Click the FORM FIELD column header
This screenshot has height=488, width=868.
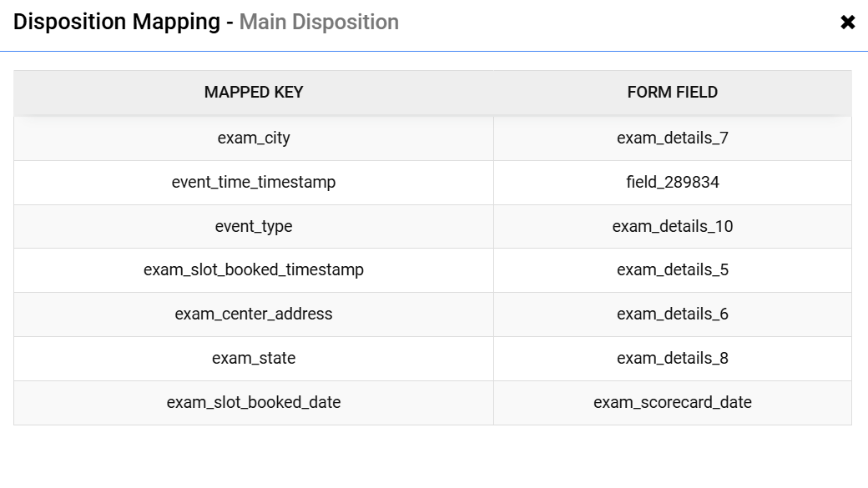tap(672, 93)
